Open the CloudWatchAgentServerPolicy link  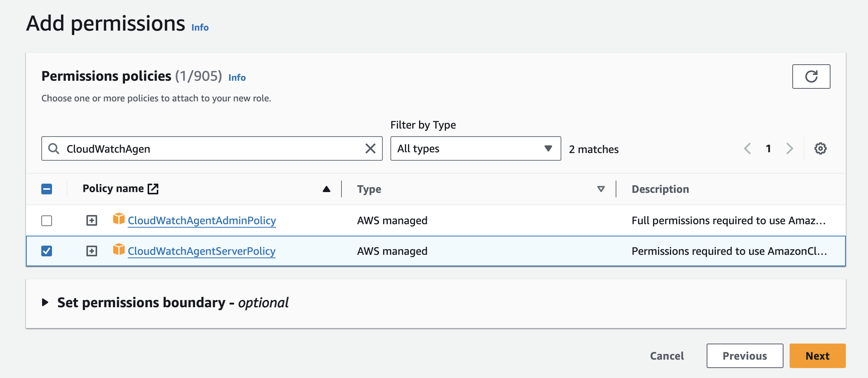click(202, 251)
